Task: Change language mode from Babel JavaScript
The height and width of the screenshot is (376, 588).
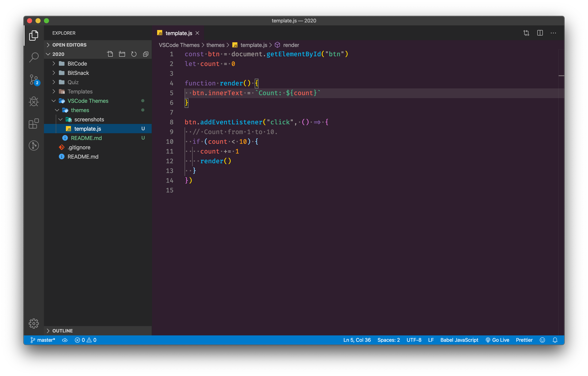Action: (x=459, y=340)
